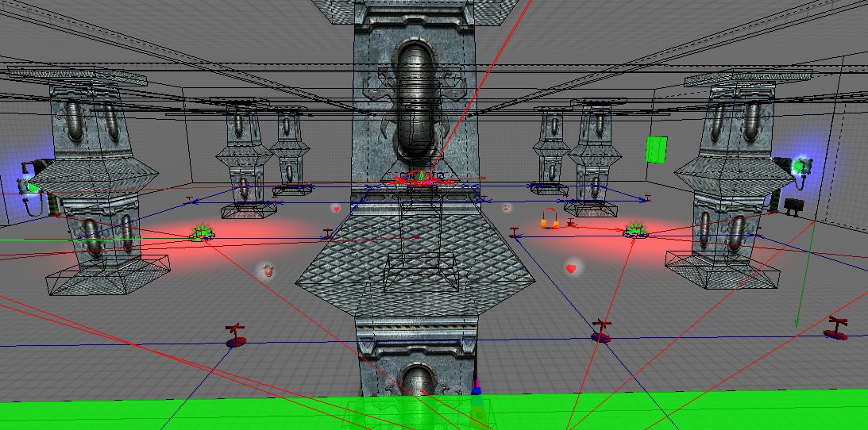Select the black box device below the right wall lamp
Screen dimensions: 868x430
pyautogui.click(x=794, y=206)
